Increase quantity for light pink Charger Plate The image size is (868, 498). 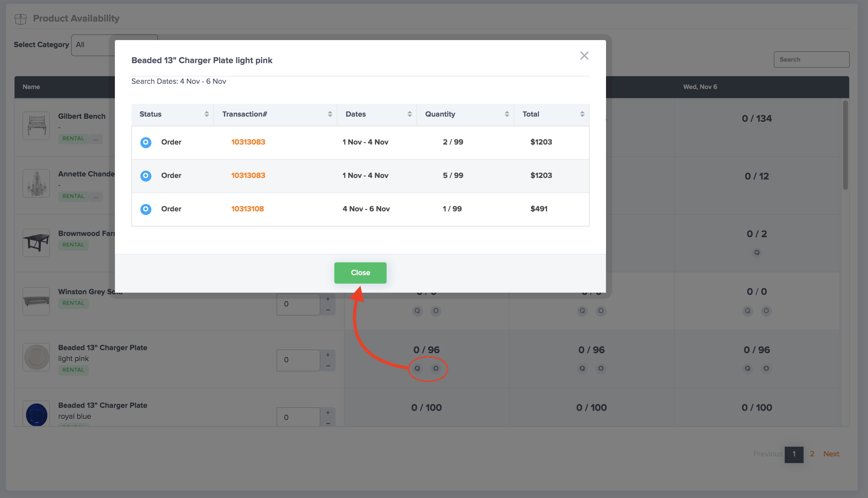(x=328, y=355)
